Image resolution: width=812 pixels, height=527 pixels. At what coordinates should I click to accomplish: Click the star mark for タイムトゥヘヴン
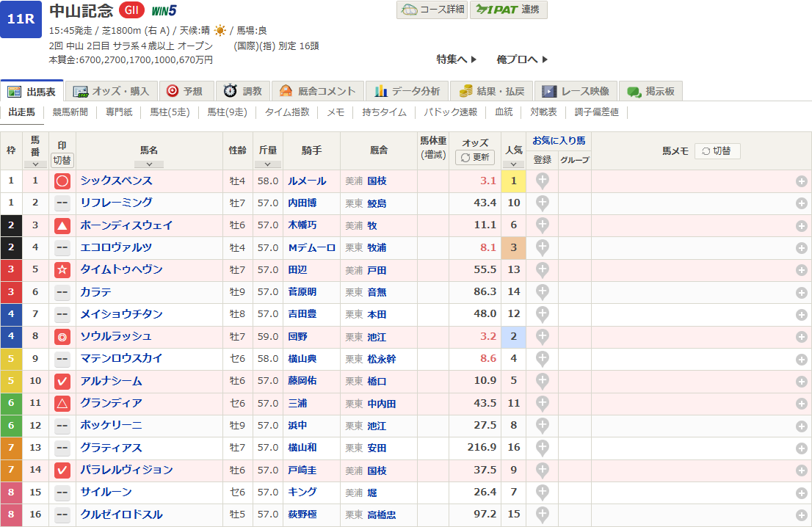(62, 270)
